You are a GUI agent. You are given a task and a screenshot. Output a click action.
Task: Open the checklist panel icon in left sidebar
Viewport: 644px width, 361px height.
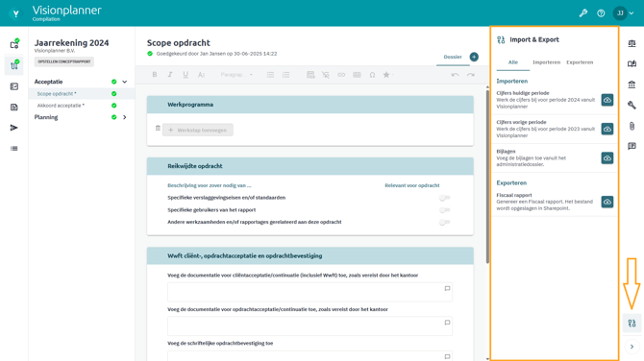14,86
